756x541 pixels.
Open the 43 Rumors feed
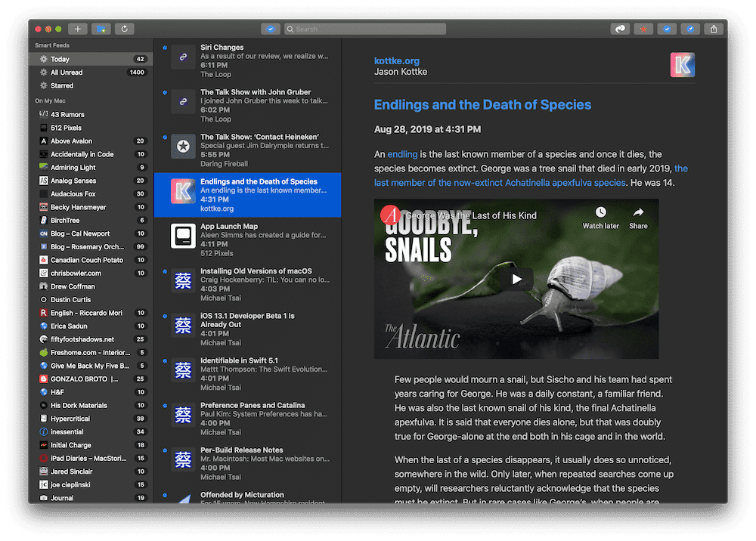[91, 115]
